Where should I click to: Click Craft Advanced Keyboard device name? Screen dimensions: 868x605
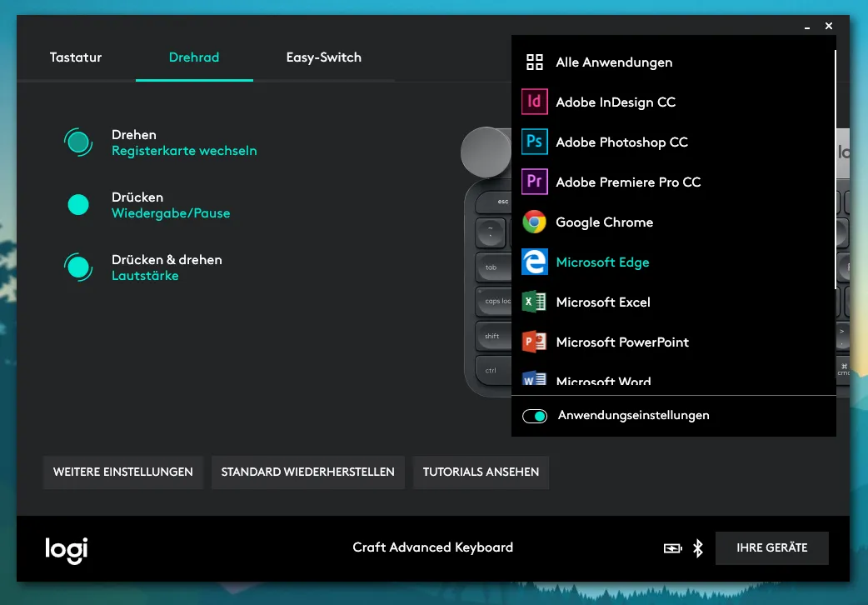pos(433,547)
